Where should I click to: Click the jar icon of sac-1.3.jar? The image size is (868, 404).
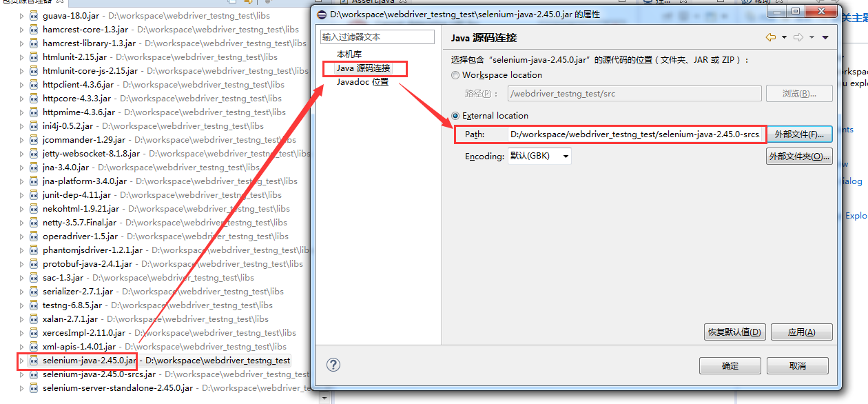click(34, 277)
